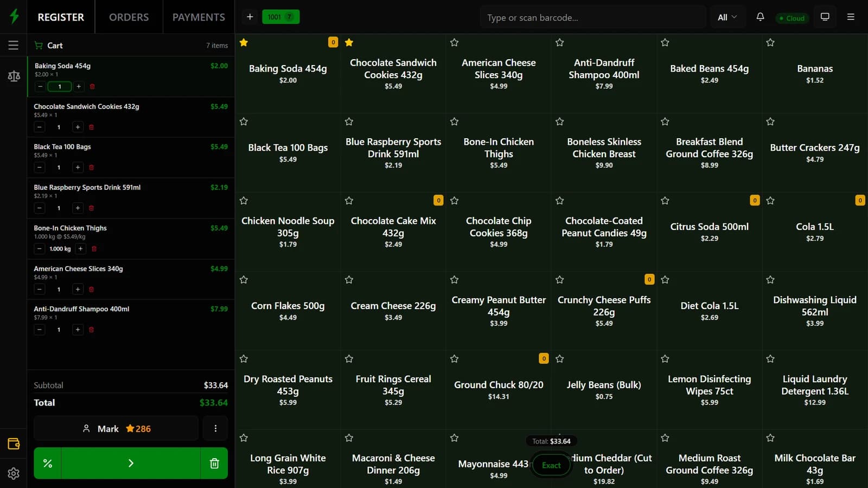Open the hamburger sidebar menu above the scale icon
868x488 pixels.
click(14, 46)
